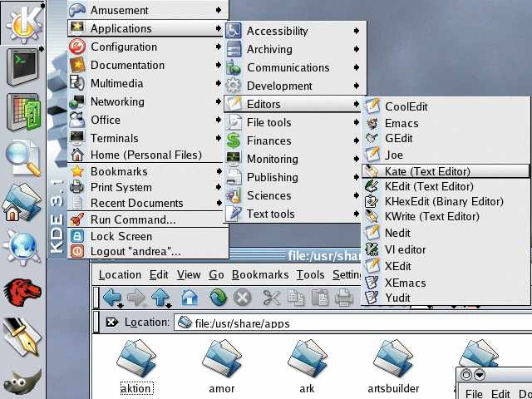This screenshot has height=399, width=532.
Task: Click the Up arrow in Konqueror toolbar
Action: coord(160,298)
